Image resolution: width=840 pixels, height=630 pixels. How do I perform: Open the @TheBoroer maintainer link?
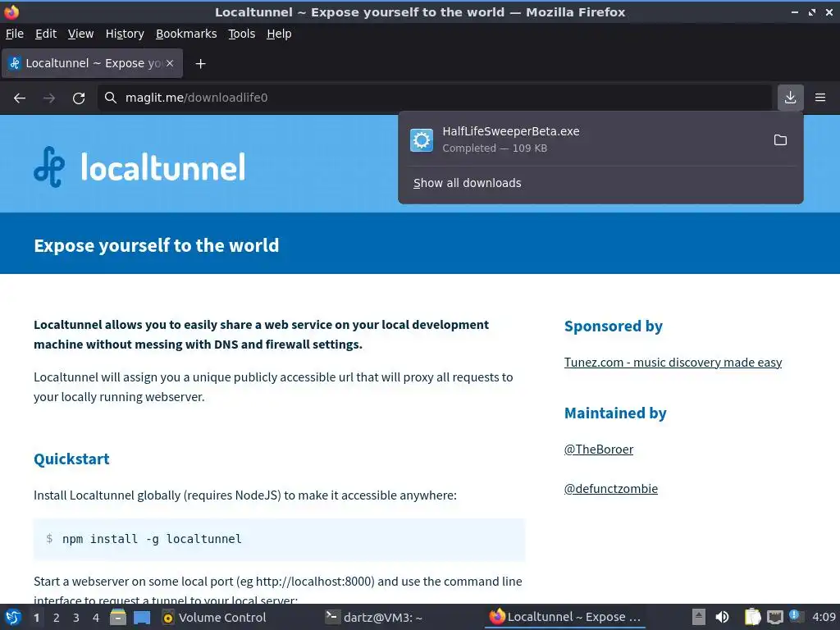(x=598, y=450)
